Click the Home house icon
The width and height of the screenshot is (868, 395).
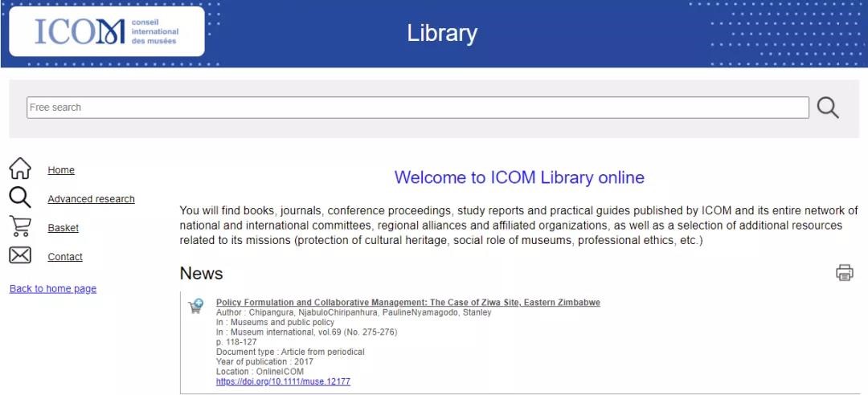click(20, 169)
